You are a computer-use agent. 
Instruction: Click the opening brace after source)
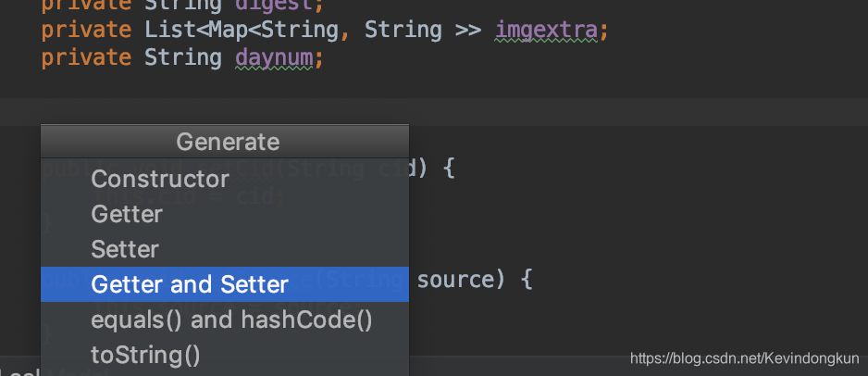click(527, 280)
